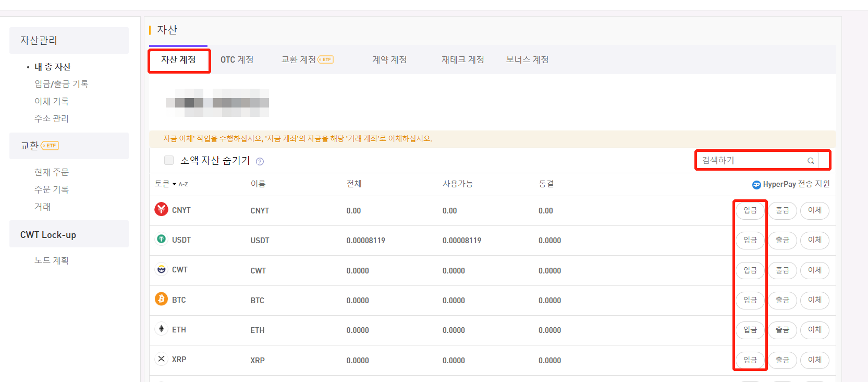Open the 보너스 계정 tab
This screenshot has width=868, height=382.
tap(527, 59)
